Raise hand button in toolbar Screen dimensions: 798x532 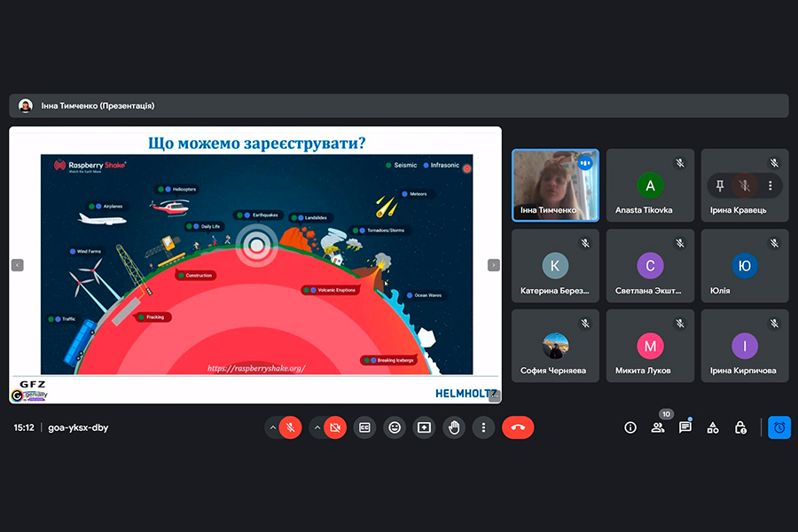pyautogui.click(x=454, y=427)
